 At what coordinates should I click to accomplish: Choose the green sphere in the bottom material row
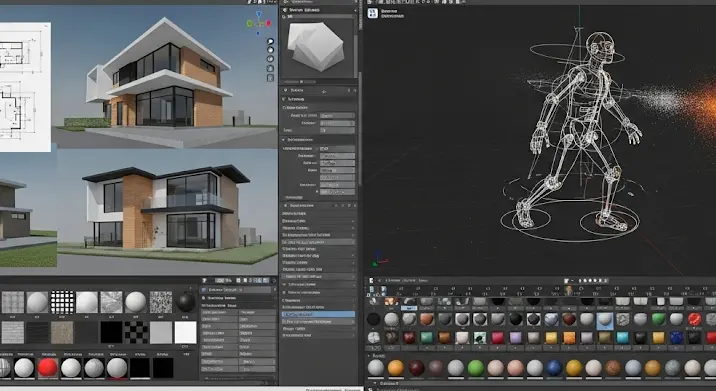(475, 368)
